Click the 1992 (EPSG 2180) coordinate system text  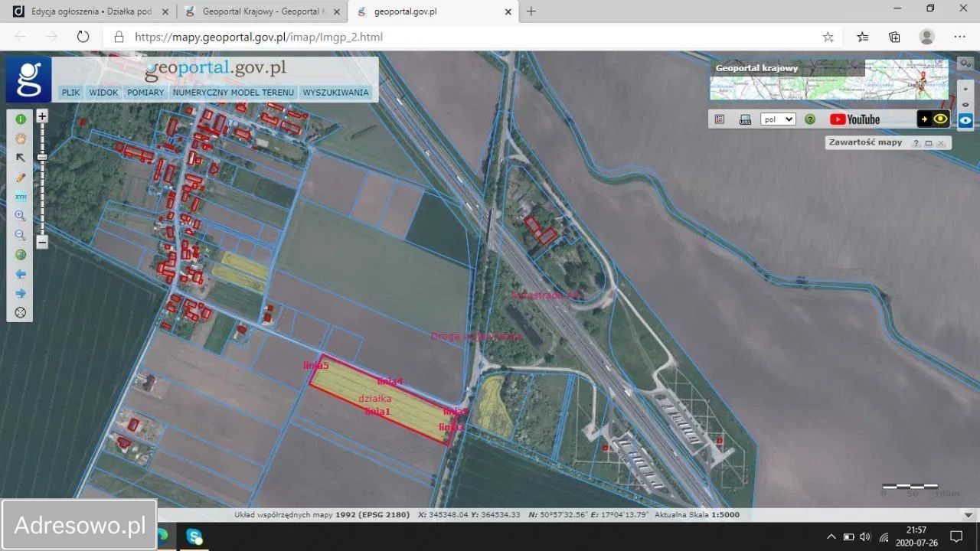point(372,515)
